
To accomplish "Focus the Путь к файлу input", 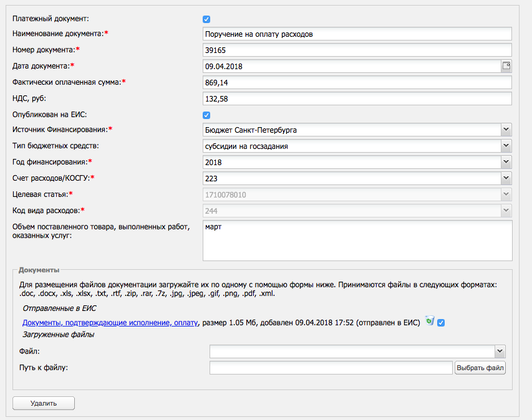I will (x=331, y=368).
